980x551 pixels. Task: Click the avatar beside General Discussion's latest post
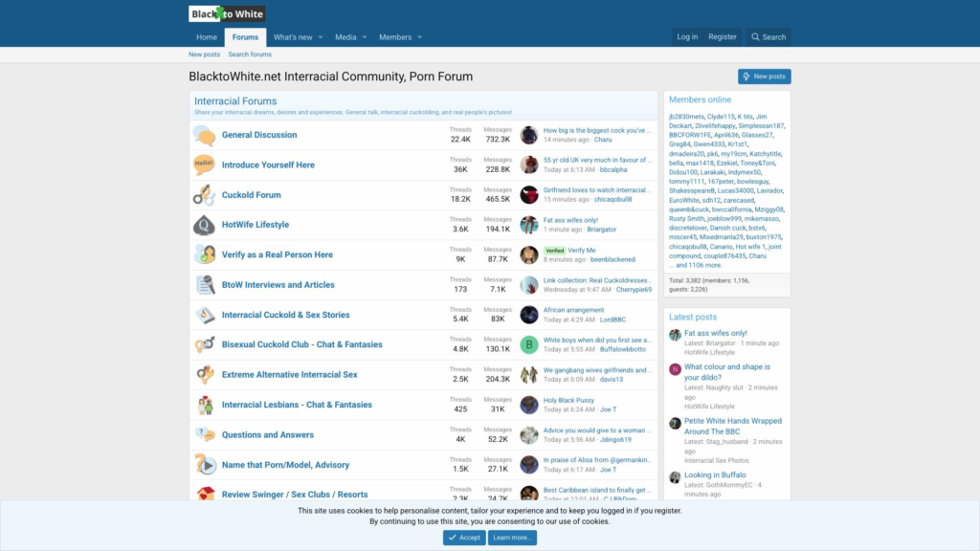click(528, 135)
